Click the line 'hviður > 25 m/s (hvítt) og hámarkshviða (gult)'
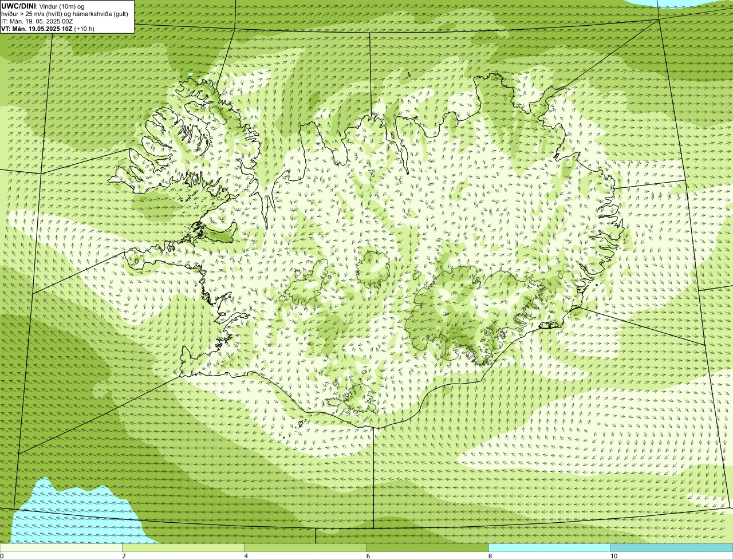The height and width of the screenshot is (560, 733). tap(65, 13)
